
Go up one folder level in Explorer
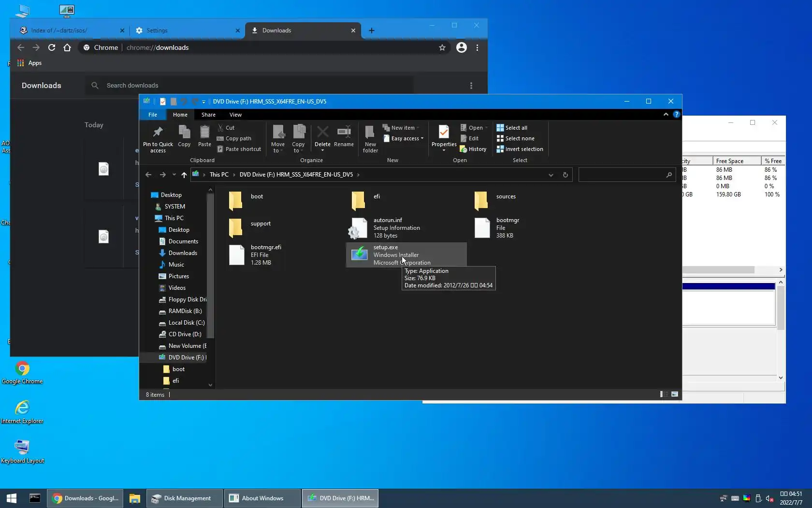(184, 175)
